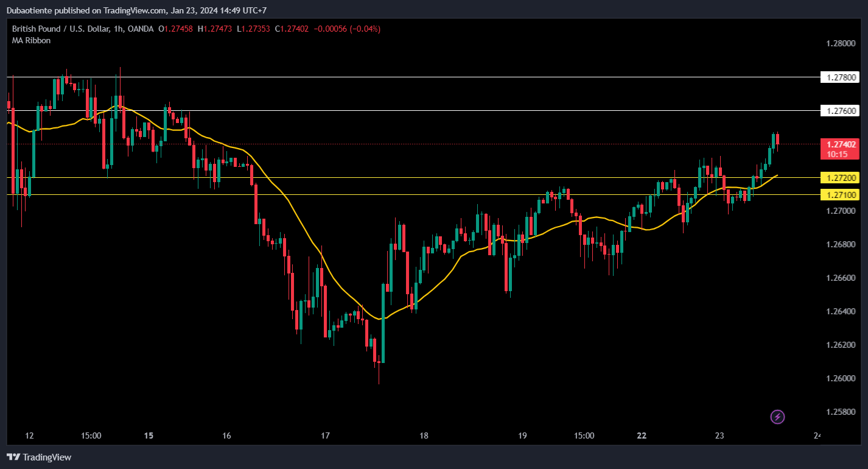
Task: Click the change value −0.00056 (−0.04%)
Action: pyautogui.click(x=347, y=29)
